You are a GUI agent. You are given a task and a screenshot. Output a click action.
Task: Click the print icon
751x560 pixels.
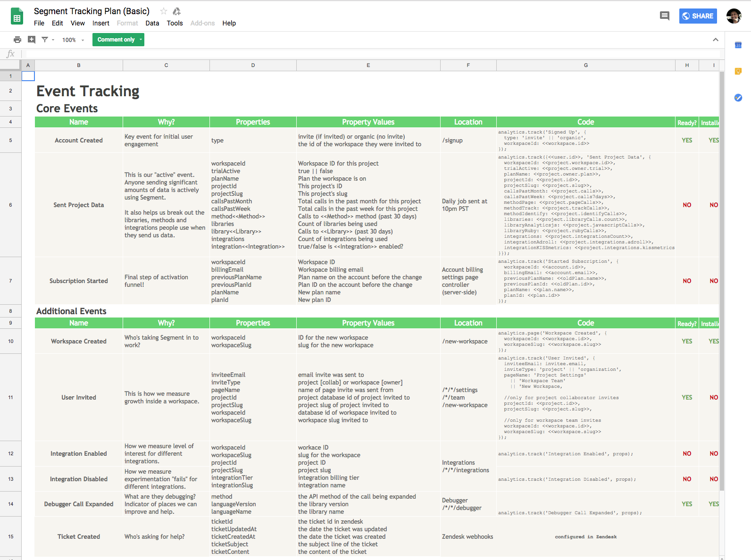pyautogui.click(x=17, y=40)
